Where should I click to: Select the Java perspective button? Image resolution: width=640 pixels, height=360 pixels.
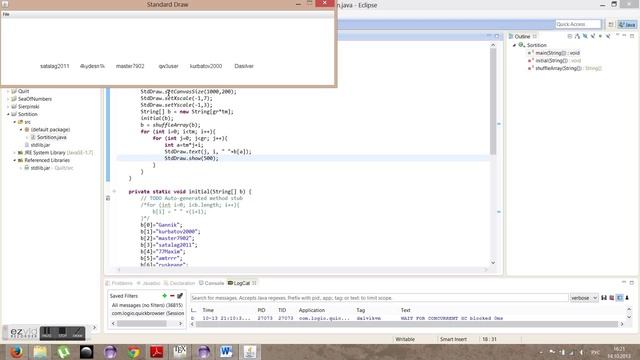click(627, 24)
